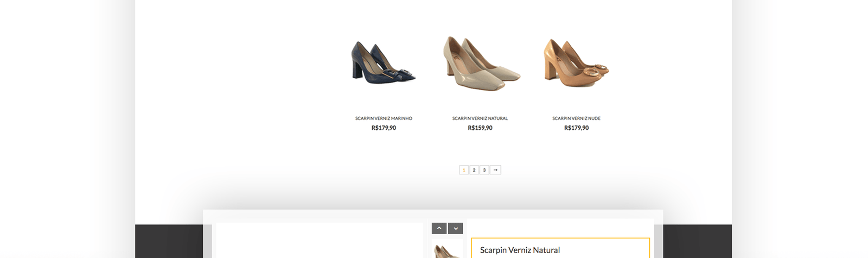This screenshot has width=868, height=258.
Task: Select page 1 in the pagination
Action: pyautogui.click(x=464, y=170)
